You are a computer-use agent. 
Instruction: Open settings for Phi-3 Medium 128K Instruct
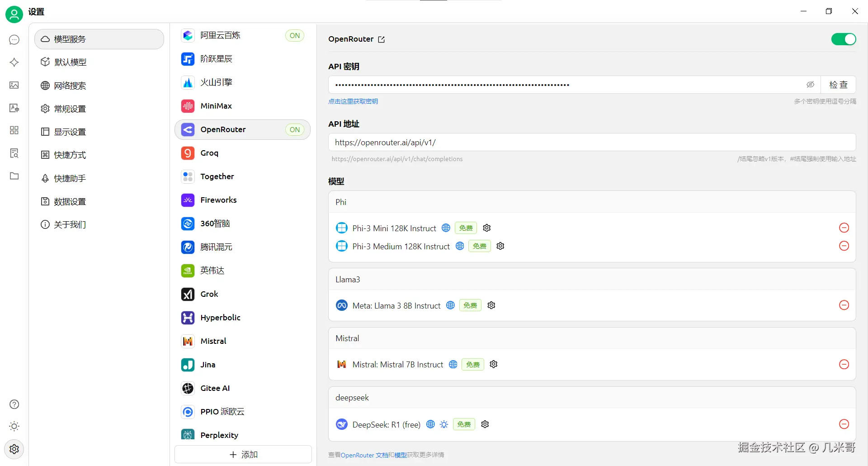pos(500,246)
